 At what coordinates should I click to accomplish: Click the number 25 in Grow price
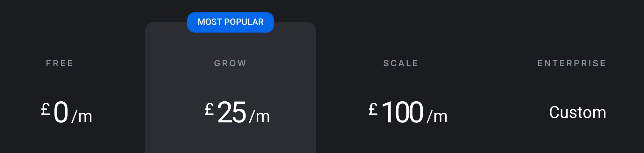232,112
